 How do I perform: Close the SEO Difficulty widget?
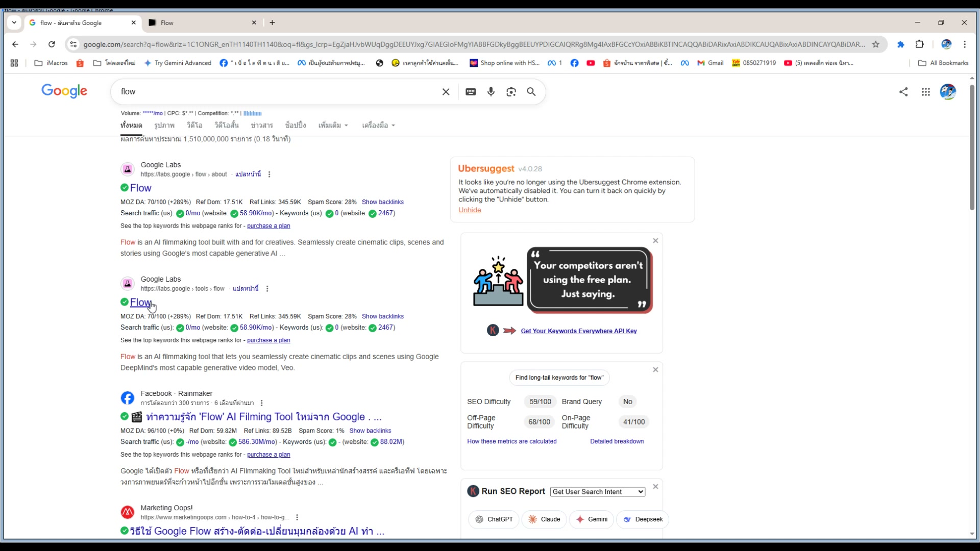pos(655,370)
